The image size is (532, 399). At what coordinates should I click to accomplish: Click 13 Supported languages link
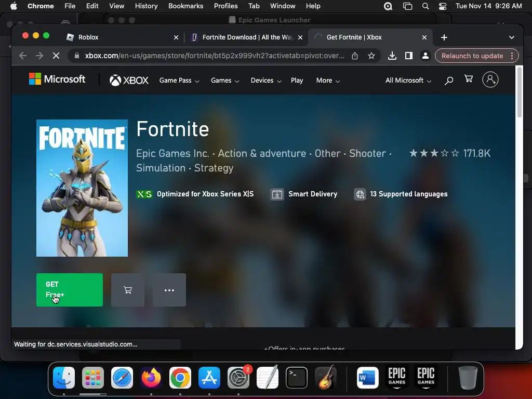(409, 194)
